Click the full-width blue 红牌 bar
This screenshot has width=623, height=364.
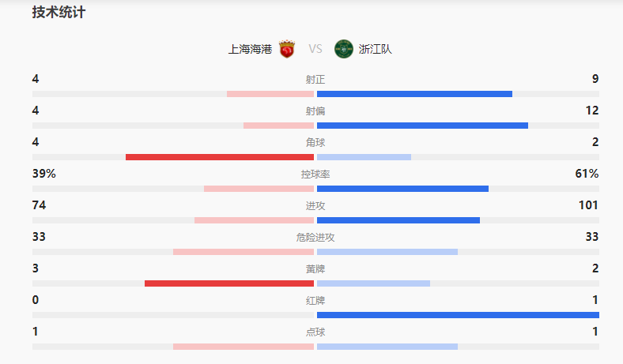(x=458, y=315)
